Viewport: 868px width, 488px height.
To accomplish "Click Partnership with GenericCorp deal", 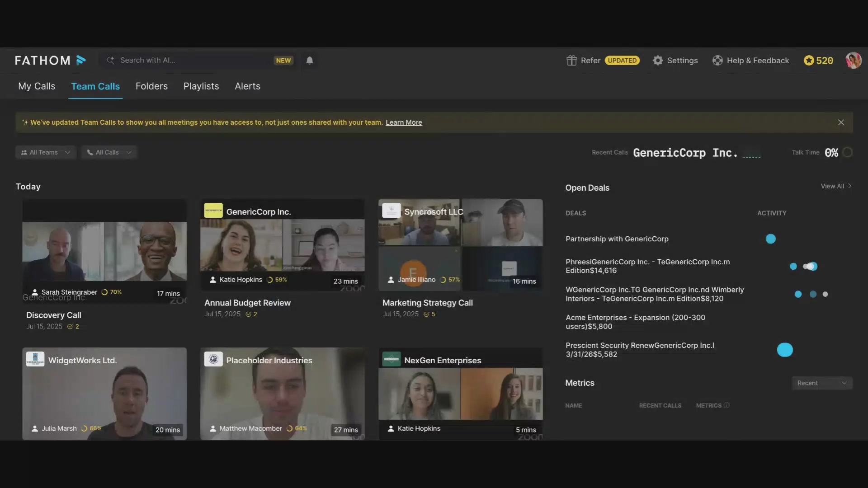I will (x=617, y=239).
